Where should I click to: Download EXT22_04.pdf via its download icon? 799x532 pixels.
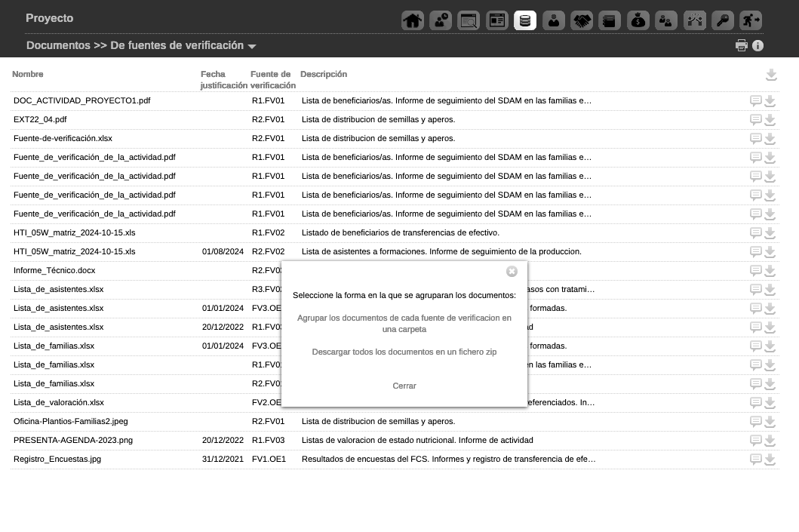tap(770, 118)
